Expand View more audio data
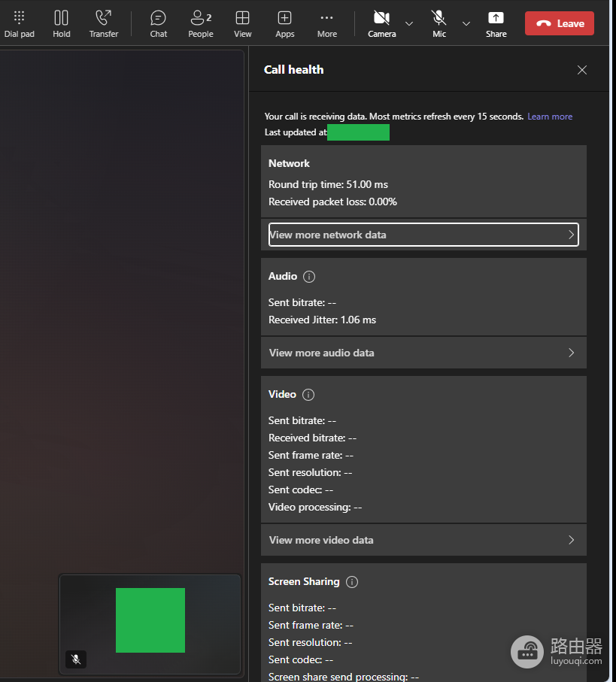 423,353
